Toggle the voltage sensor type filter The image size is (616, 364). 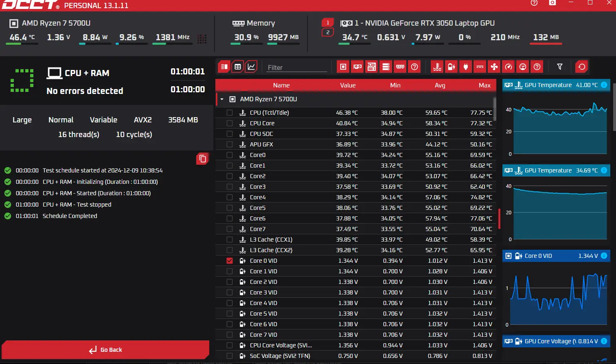coord(452,67)
